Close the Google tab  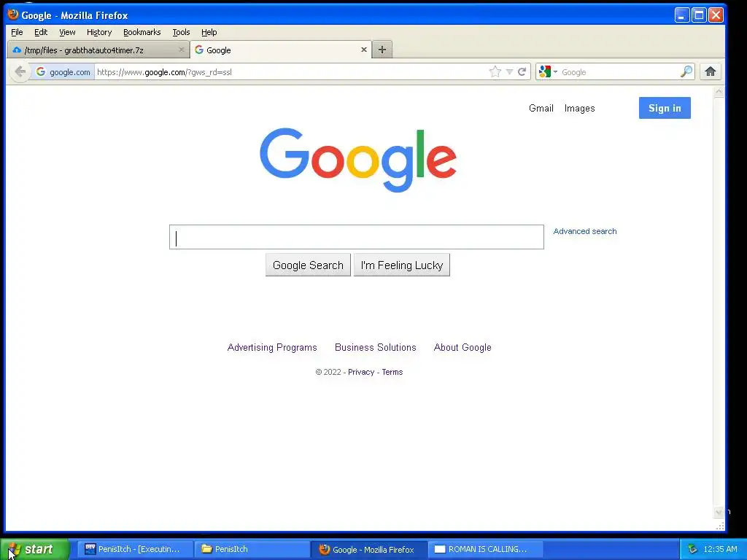(x=364, y=50)
